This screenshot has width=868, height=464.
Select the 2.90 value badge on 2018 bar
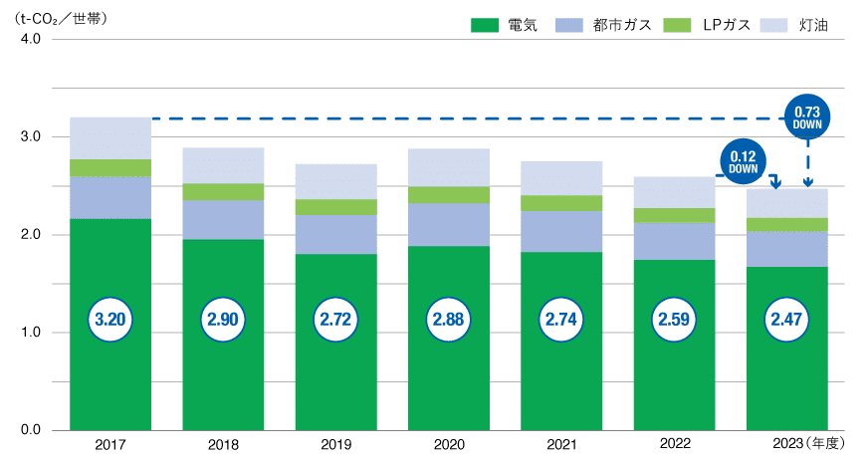223,321
